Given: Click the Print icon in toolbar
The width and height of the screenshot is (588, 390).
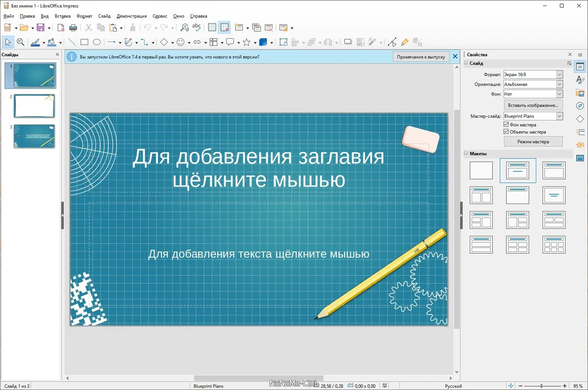Looking at the screenshot, I should [x=73, y=27].
